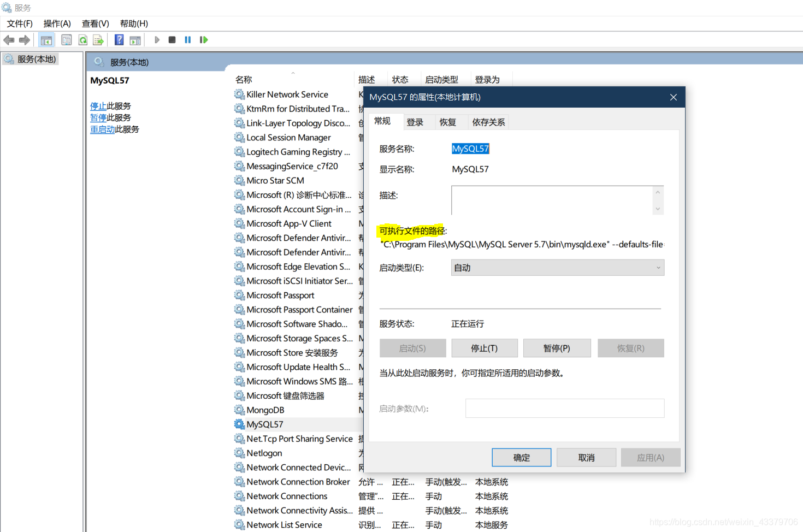Click the 停止(T) button
The height and width of the screenshot is (532, 803).
[485, 348]
